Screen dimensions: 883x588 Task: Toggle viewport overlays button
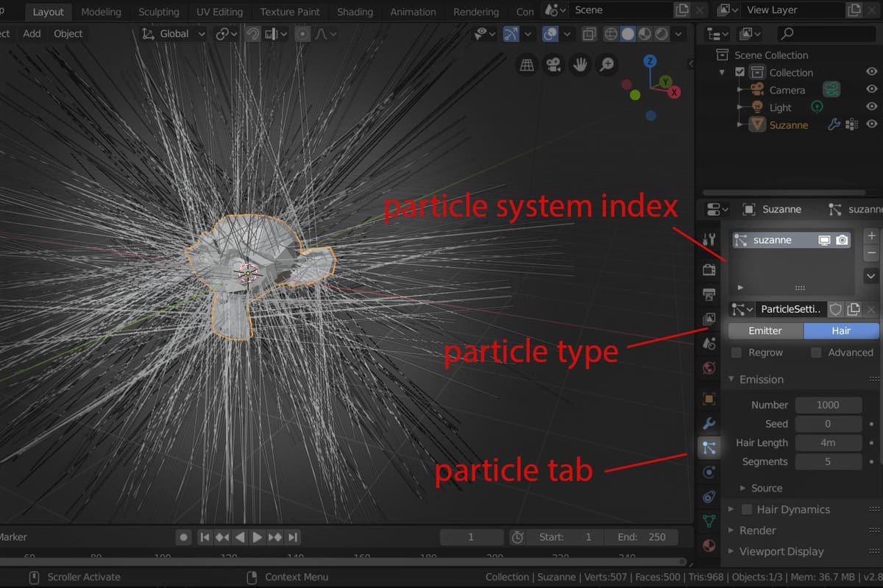click(550, 34)
